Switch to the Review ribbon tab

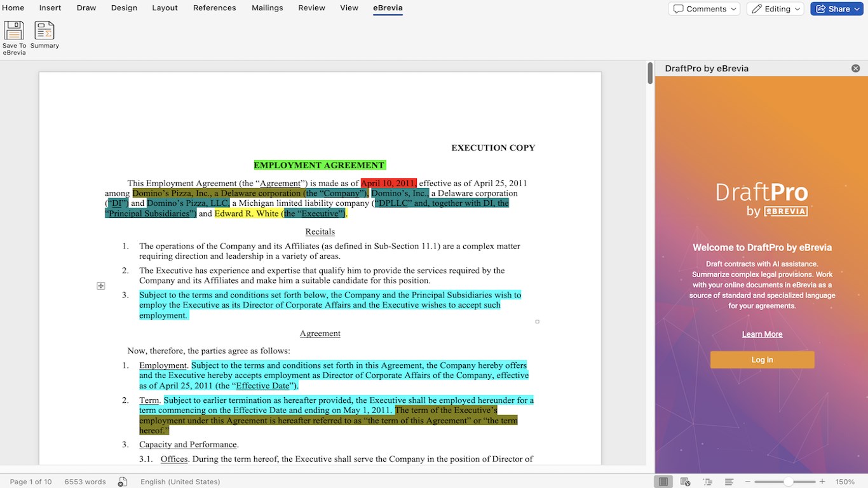point(311,8)
